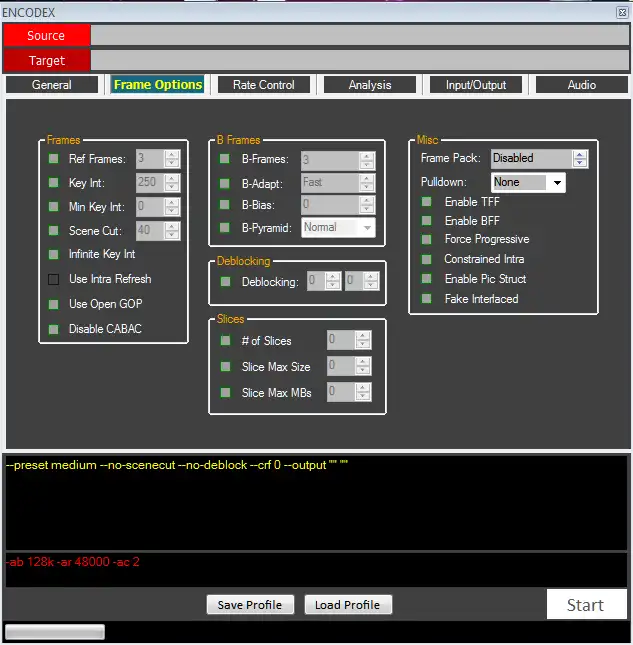The height and width of the screenshot is (645, 633).
Task: Toggle the Scene Cut checkbox
Action: [x=54, y=230]
